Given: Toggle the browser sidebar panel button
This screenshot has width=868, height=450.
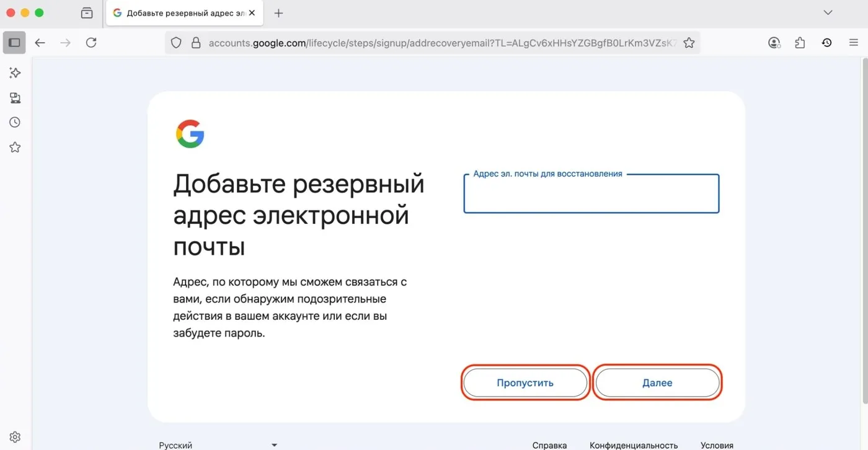Looking at the screenshot, I should [x=15, y=43].
